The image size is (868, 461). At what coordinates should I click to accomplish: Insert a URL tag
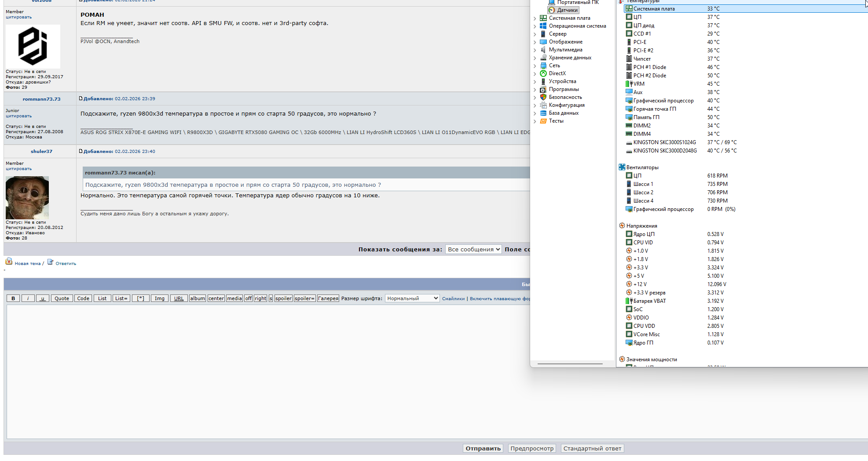coord(179,298)
